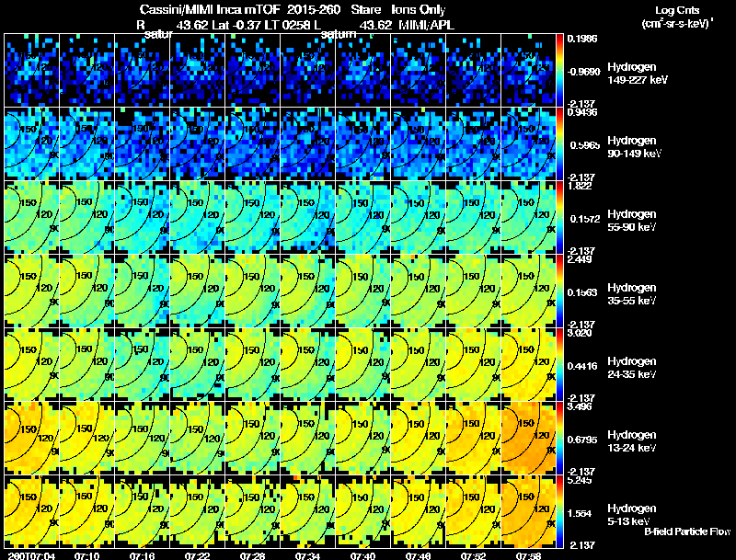
Task: Open the 13-24 keV panel at 07:58
Action: pyautogui.click(x=528, y=438)
